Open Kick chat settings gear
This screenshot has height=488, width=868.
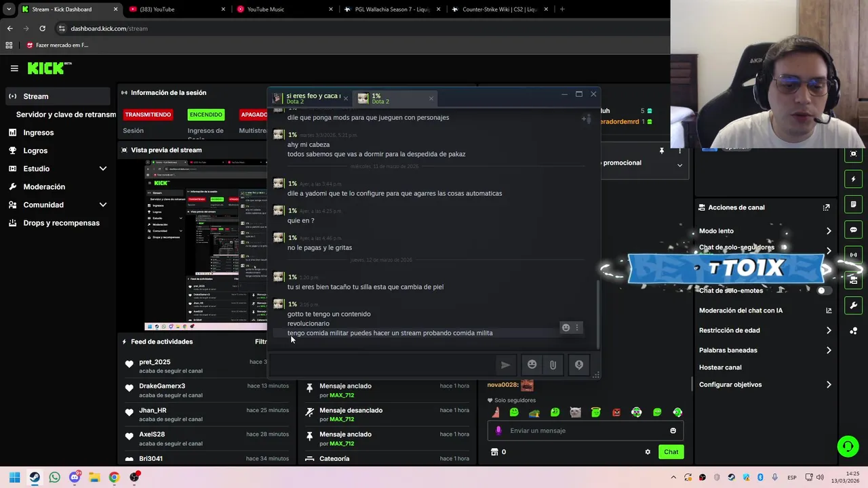(648, 452)
